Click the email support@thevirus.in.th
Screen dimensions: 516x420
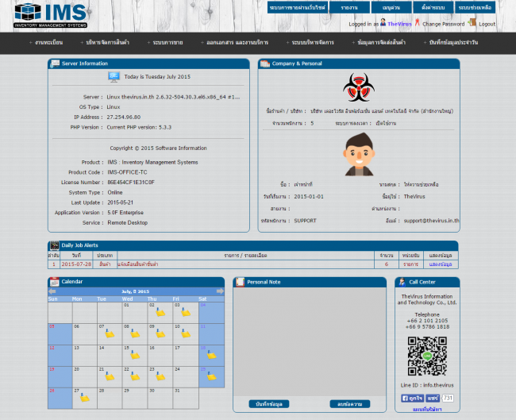point(431,221)
